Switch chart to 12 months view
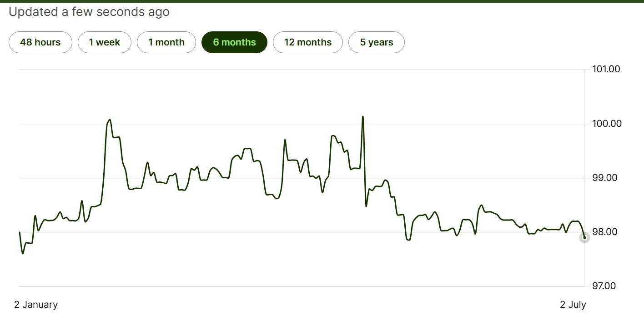 click(x=308, y=42)
